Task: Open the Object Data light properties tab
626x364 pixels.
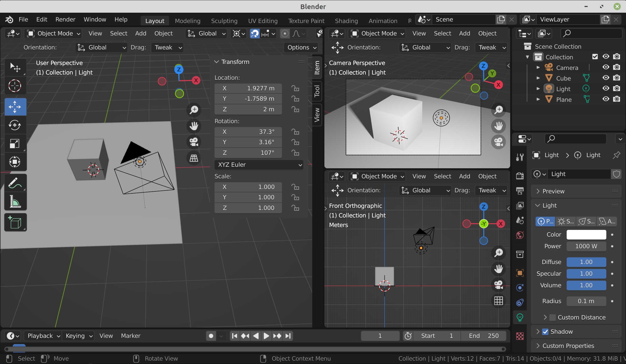Action: (x=520, y=317)
